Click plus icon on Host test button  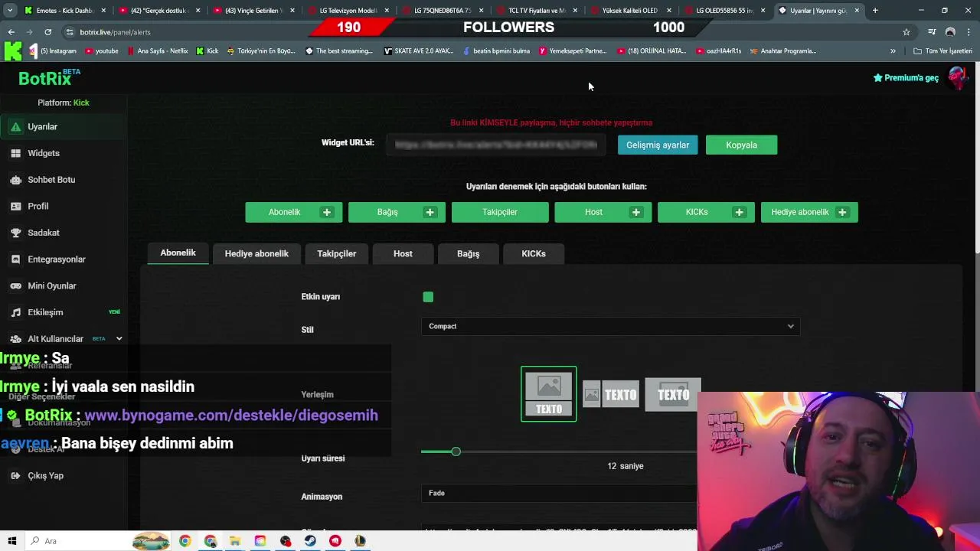(x=635, y=212)
